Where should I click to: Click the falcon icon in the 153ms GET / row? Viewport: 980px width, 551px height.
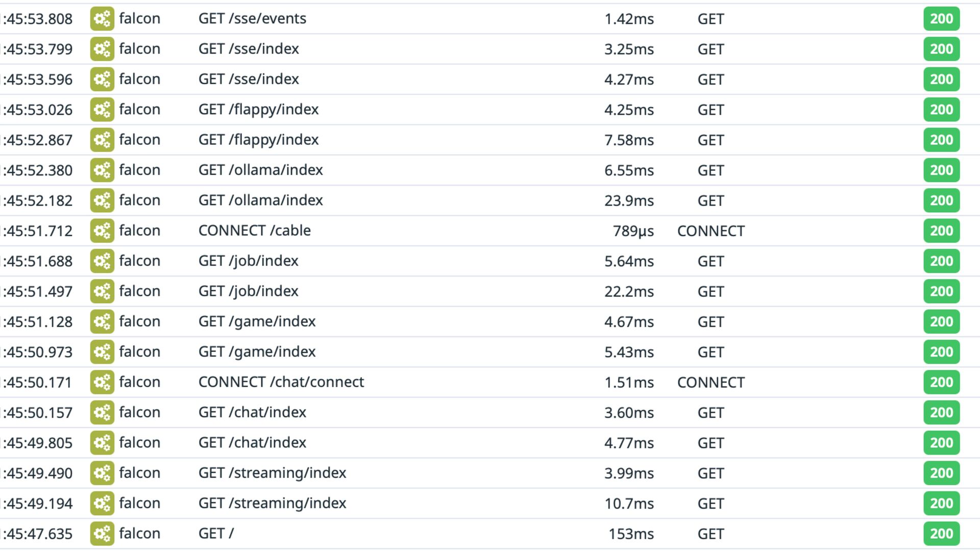tap(102, 534)
